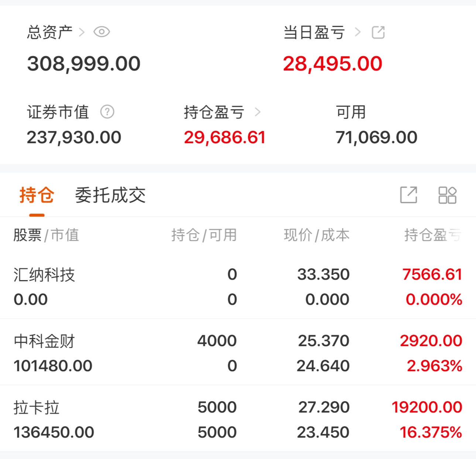Switch to the 委托成交 tab
The height and width of the screenshot is (459, 476).
click(110, 195)
